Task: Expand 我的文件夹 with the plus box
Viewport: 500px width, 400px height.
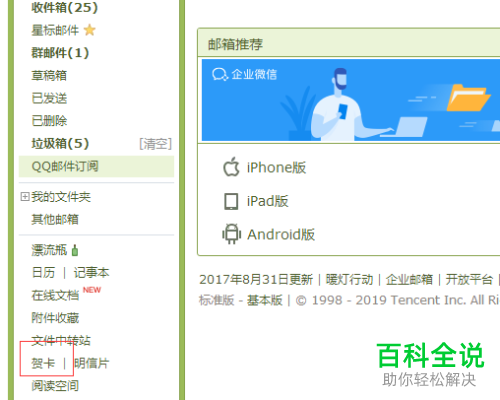Action: [x=25, y=197]
